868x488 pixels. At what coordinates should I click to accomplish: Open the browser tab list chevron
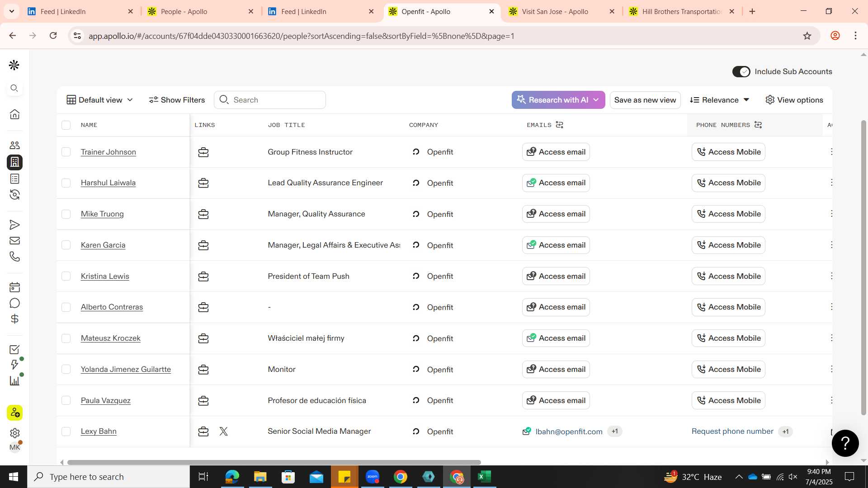(x=11, y=11)
